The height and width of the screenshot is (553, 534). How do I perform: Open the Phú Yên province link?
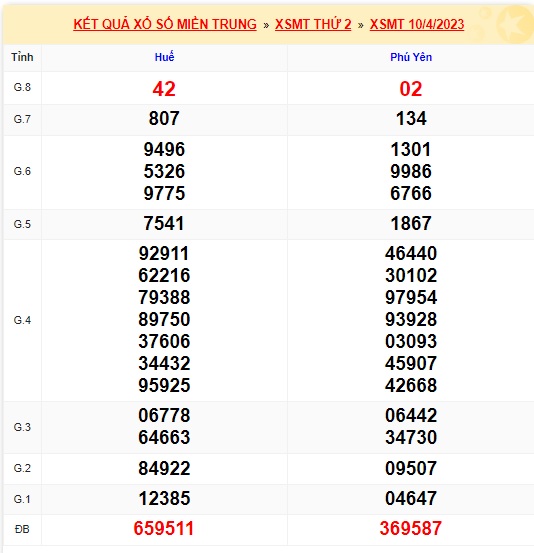(x=411, y=57)
